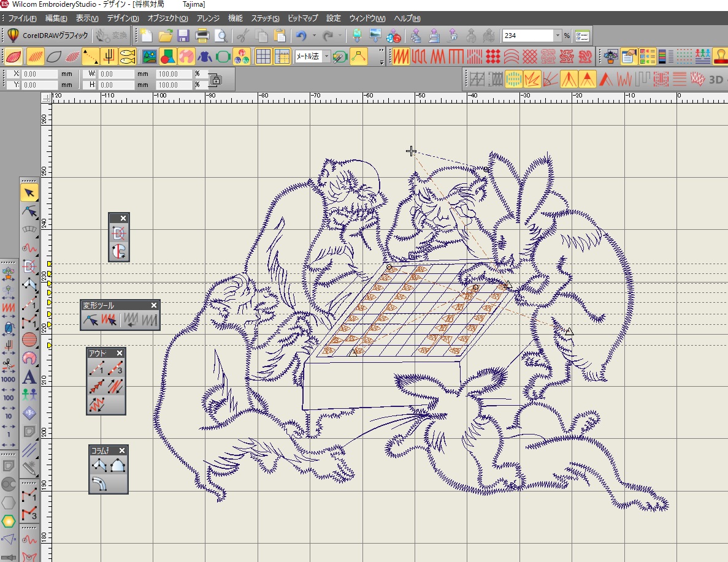Screen dimensions: 728x562
Task: Select the Lettering A tool
Action: point(29,377)
